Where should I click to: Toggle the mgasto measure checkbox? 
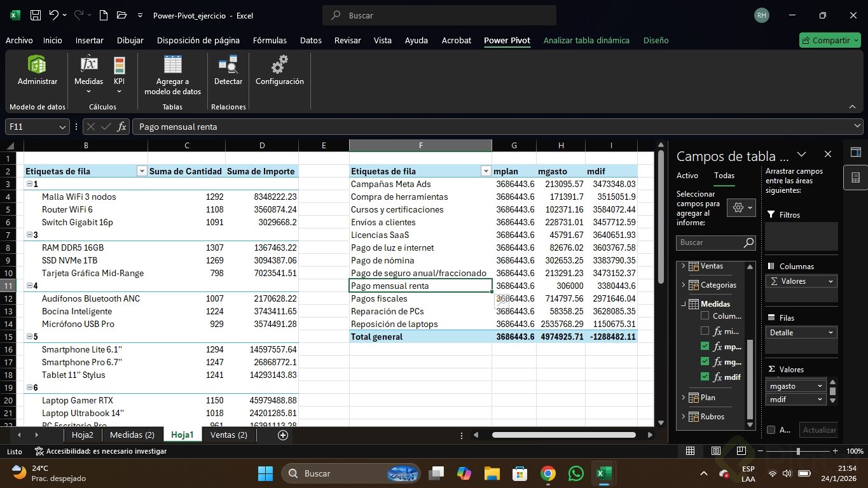pos(705,362)
